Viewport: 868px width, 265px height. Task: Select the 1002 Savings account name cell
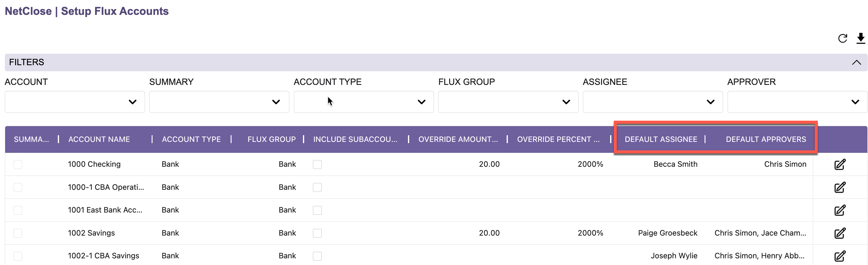(x=91, y=233)
